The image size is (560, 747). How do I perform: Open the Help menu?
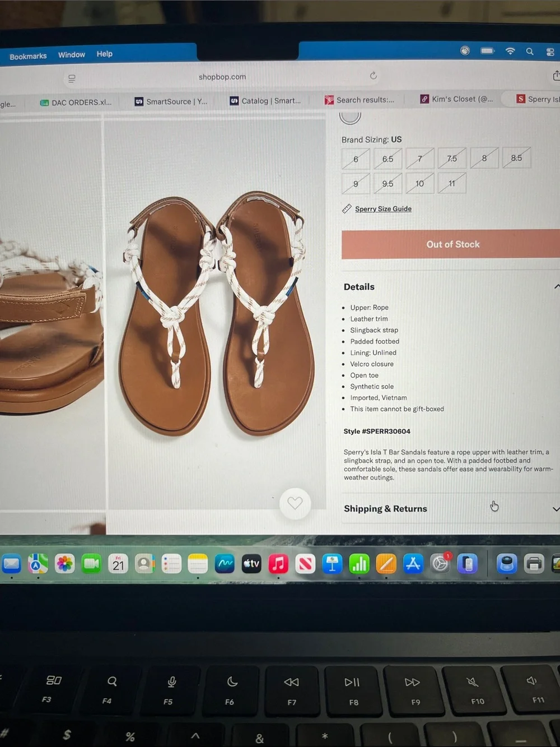(104, 54)
